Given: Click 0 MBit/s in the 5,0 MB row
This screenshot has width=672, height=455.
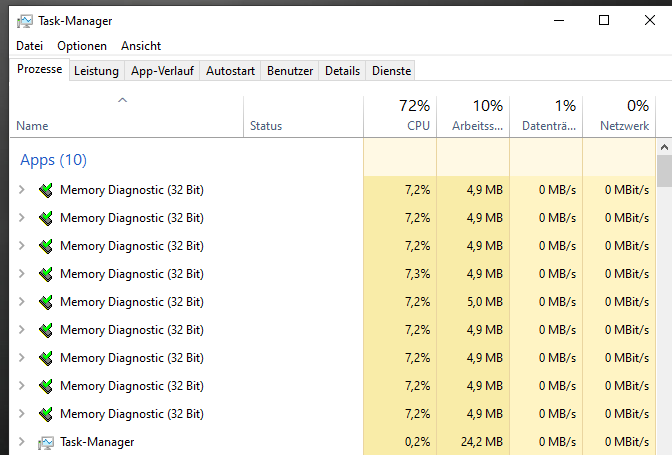Looking at the screenshot, I should (627, 302).
